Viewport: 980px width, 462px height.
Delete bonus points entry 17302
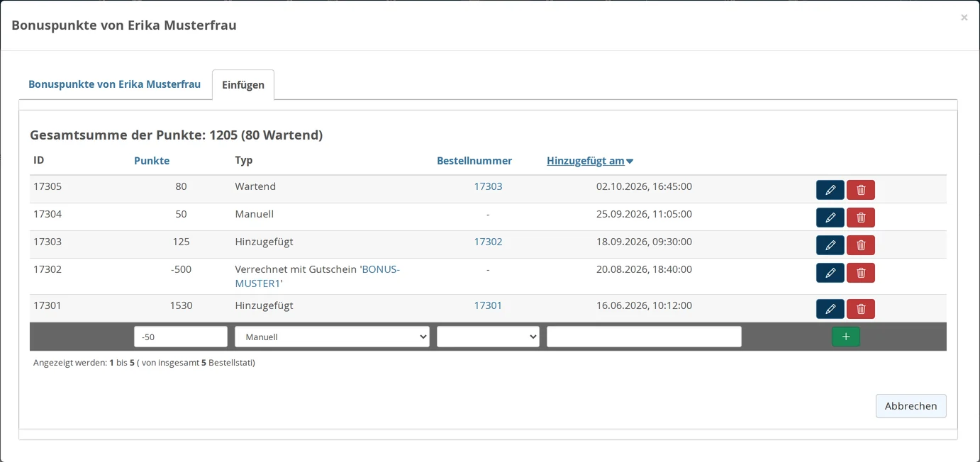(x=861, y=273)
